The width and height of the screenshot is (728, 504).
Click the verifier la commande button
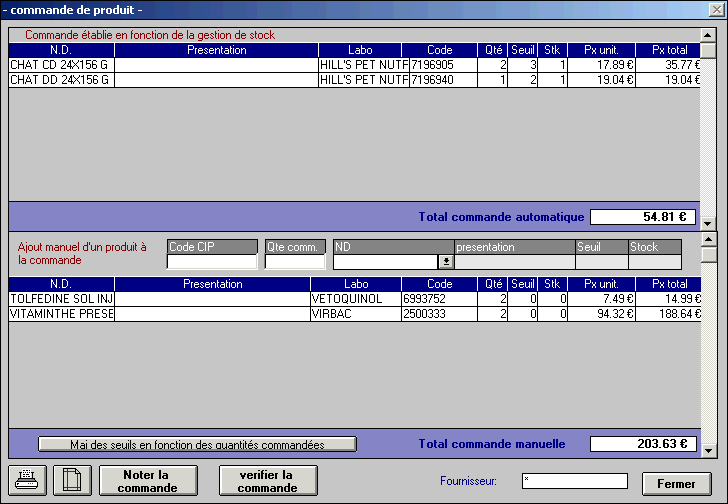coord(268,481)
